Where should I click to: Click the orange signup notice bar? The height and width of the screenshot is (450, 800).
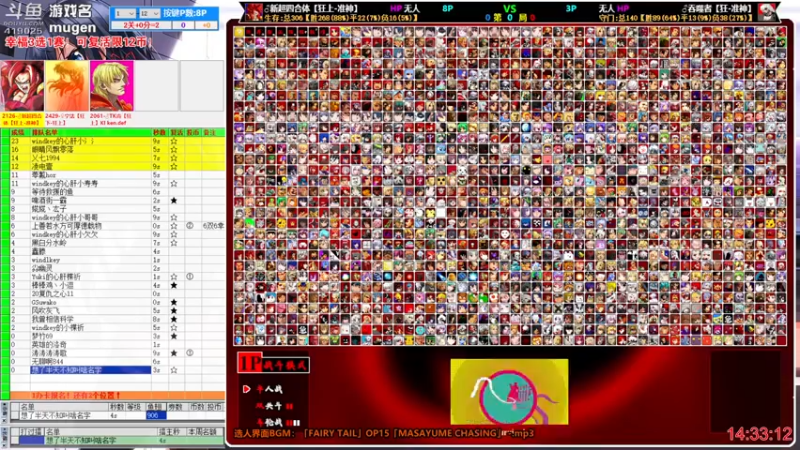pos(117,395)
